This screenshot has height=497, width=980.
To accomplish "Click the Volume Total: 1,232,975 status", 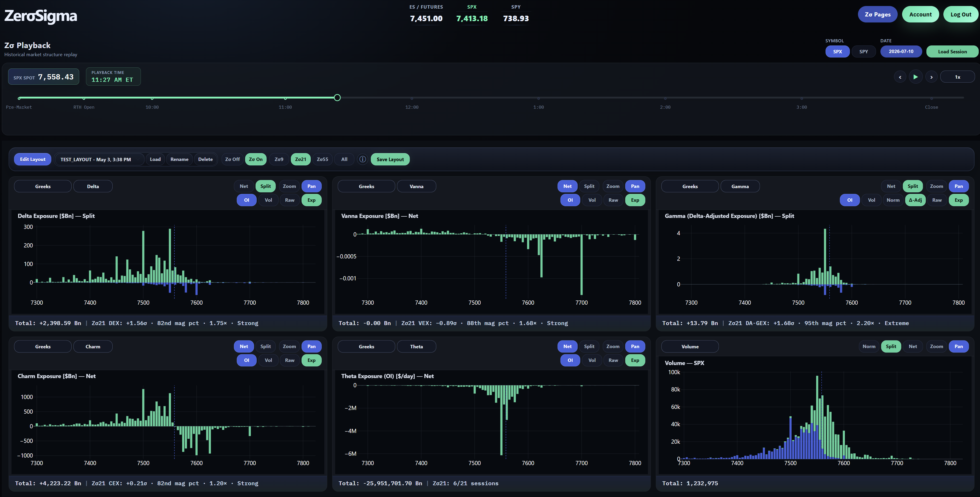I will coord(690,483).
